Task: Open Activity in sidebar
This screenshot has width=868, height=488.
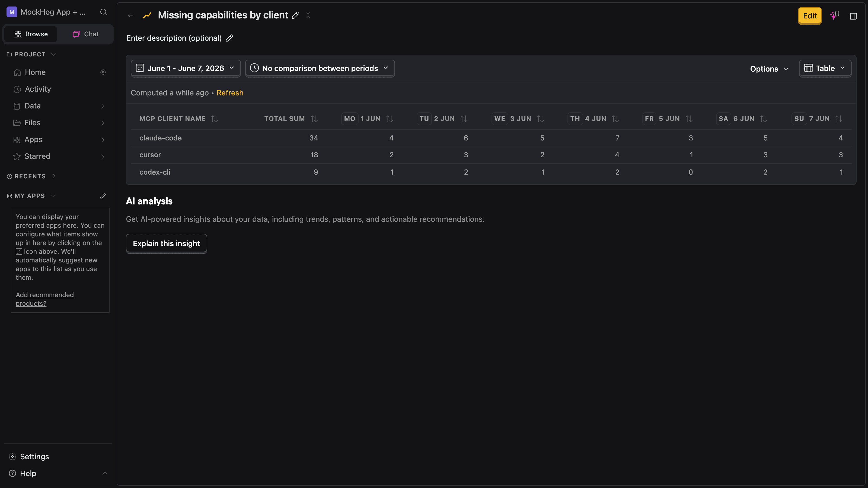Action: 38,89
